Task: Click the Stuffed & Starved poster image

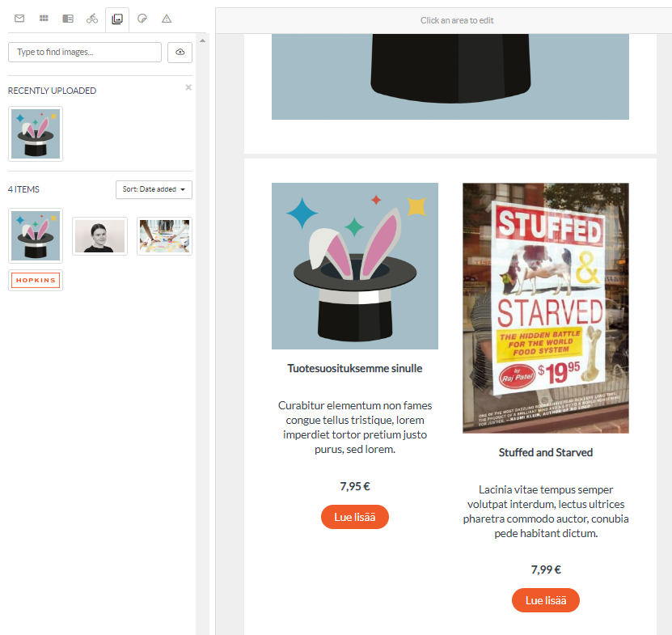Action: point(546,308)
